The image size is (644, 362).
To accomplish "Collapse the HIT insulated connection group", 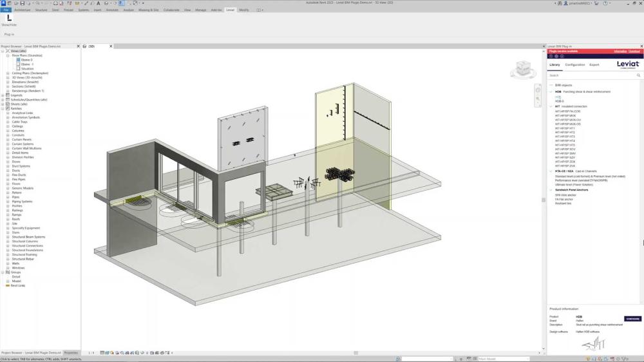I will coord(551,106).
